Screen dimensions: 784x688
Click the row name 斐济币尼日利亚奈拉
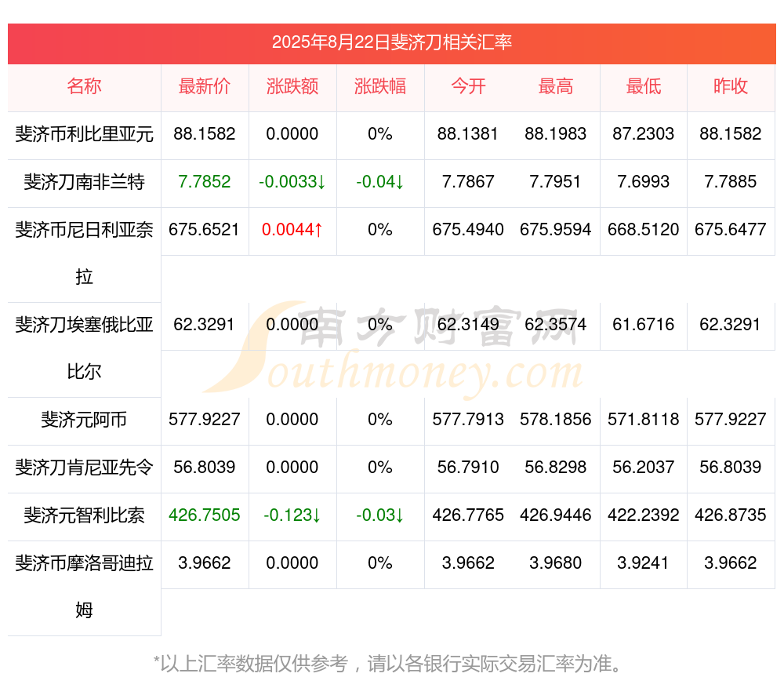click(84, 253)
